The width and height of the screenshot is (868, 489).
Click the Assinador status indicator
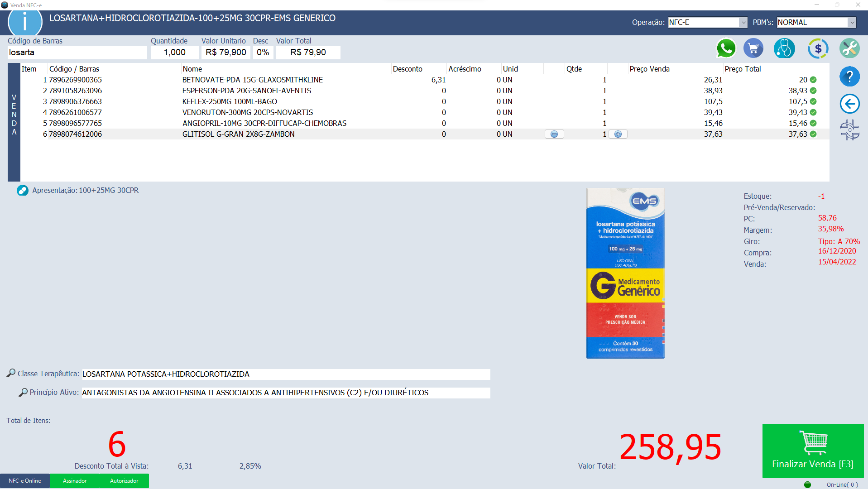coord(75,481)
